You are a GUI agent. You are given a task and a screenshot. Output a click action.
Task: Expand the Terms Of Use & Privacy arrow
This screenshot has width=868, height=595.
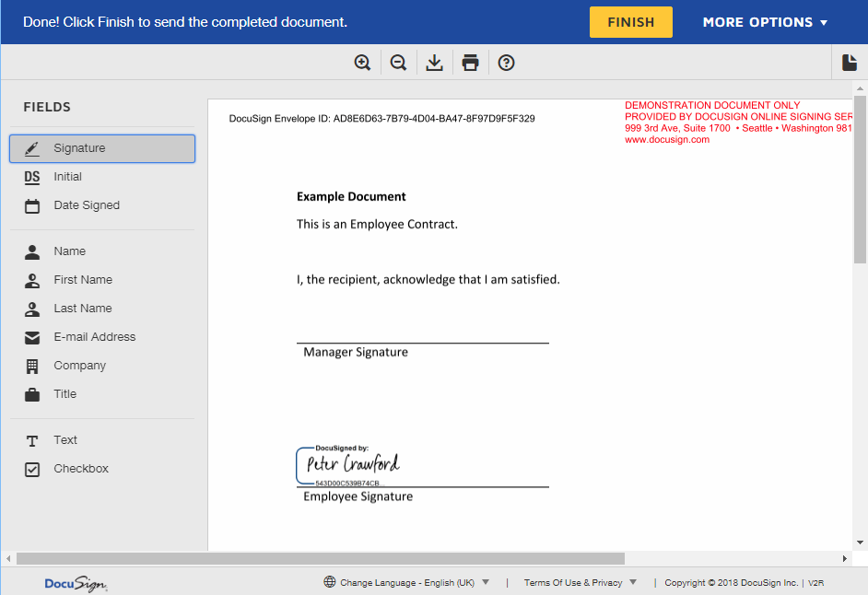click(633, 582)
